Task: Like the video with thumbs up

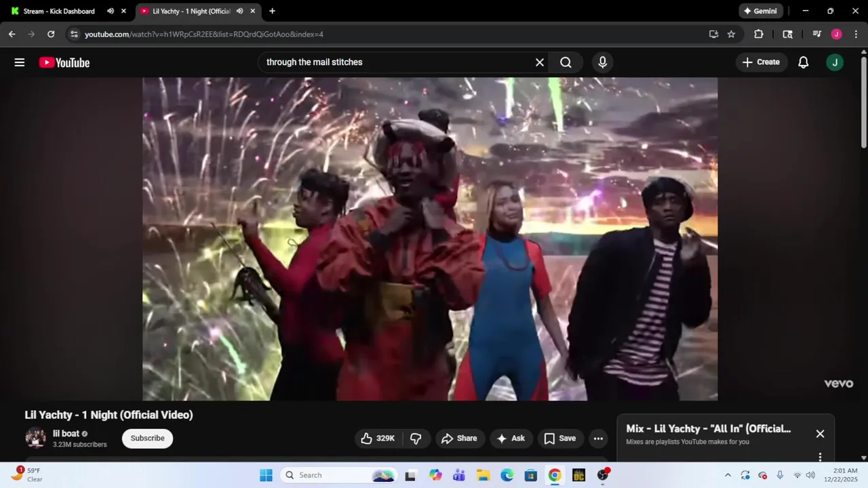Action: click(x=378, y=439)
